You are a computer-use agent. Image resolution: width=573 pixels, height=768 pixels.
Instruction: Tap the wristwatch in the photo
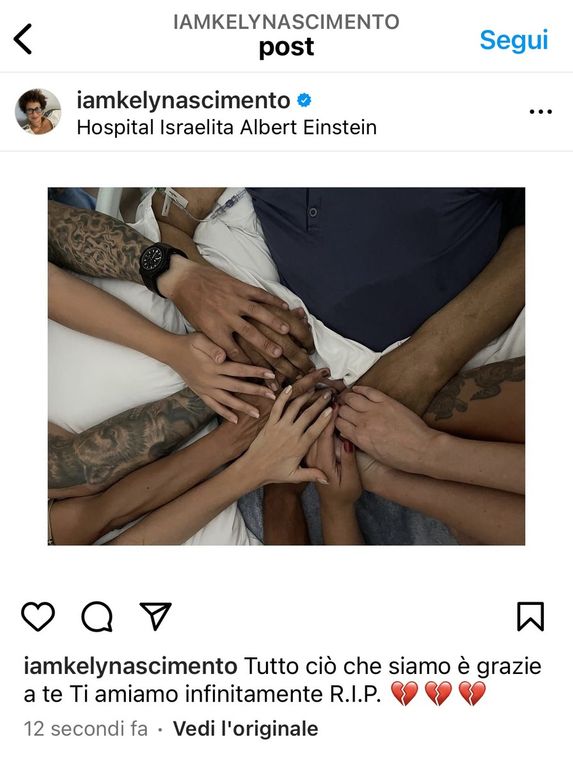click(x=160, y=268)
